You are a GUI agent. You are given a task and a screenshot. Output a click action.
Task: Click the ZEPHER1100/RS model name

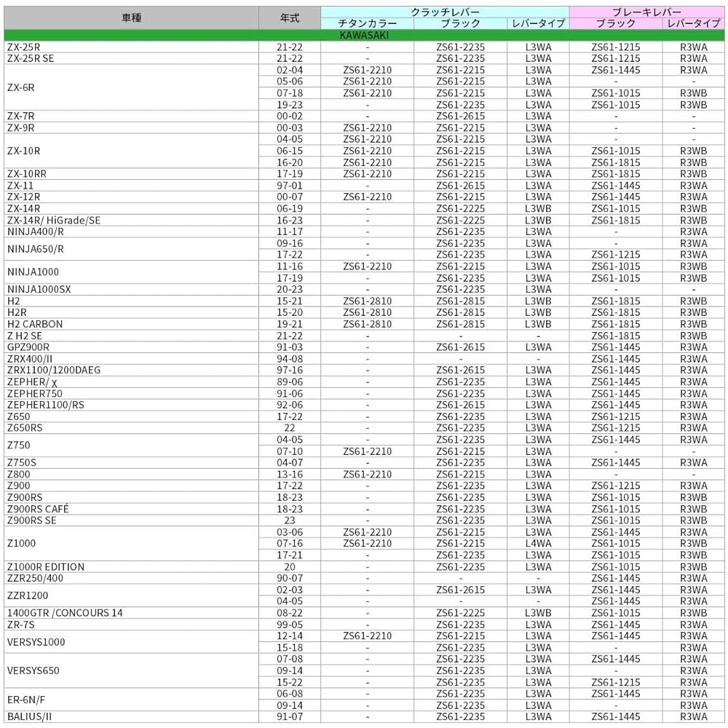coord(45,405)
